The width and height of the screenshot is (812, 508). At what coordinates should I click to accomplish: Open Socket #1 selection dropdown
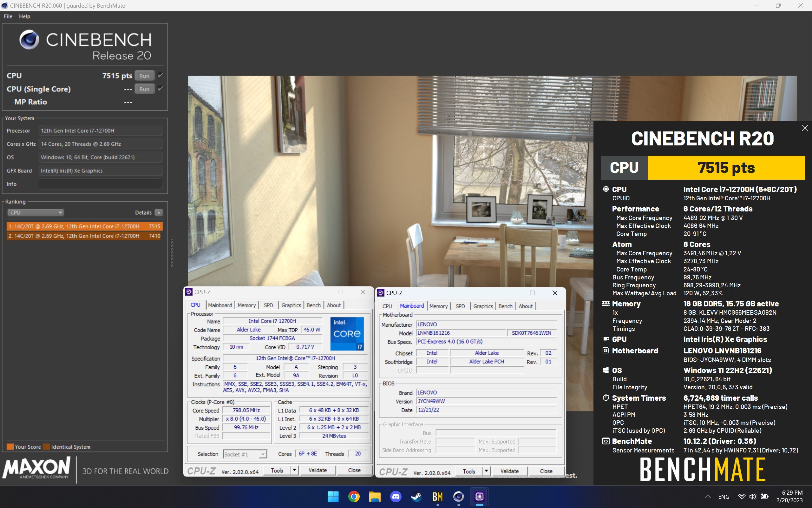click(x=245, y=454)
